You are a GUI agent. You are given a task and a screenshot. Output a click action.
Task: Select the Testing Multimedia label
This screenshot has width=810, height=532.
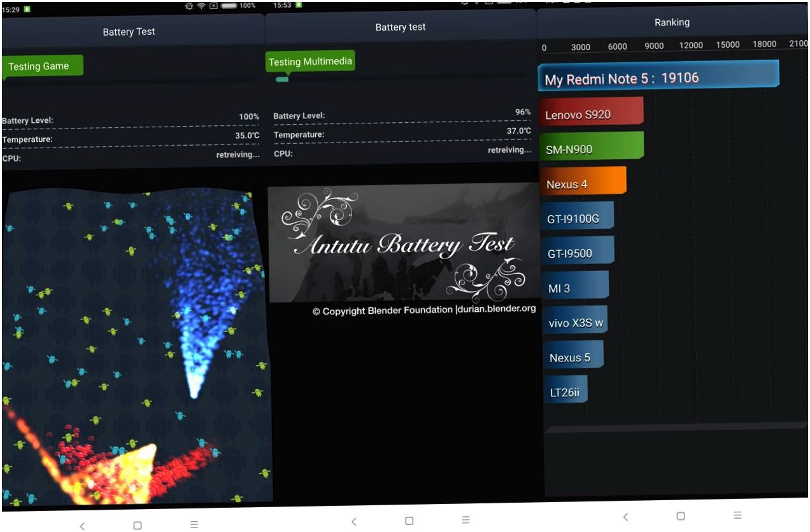(x=310, y=62)
